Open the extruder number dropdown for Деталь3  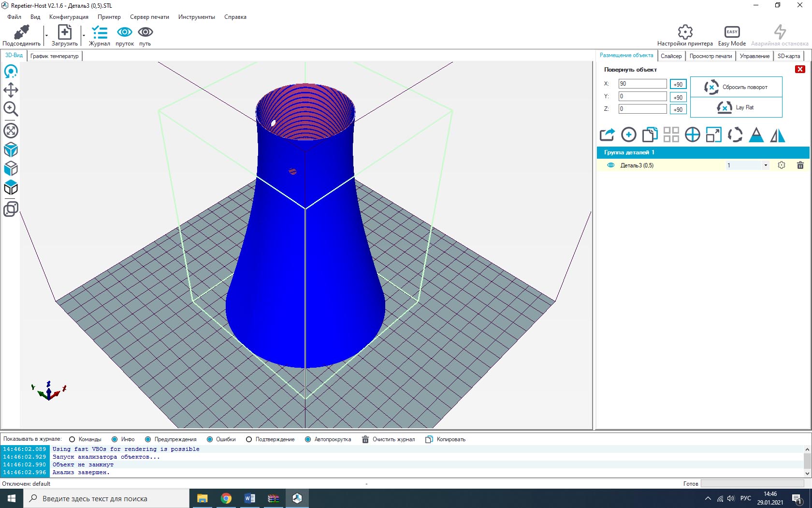765,165
